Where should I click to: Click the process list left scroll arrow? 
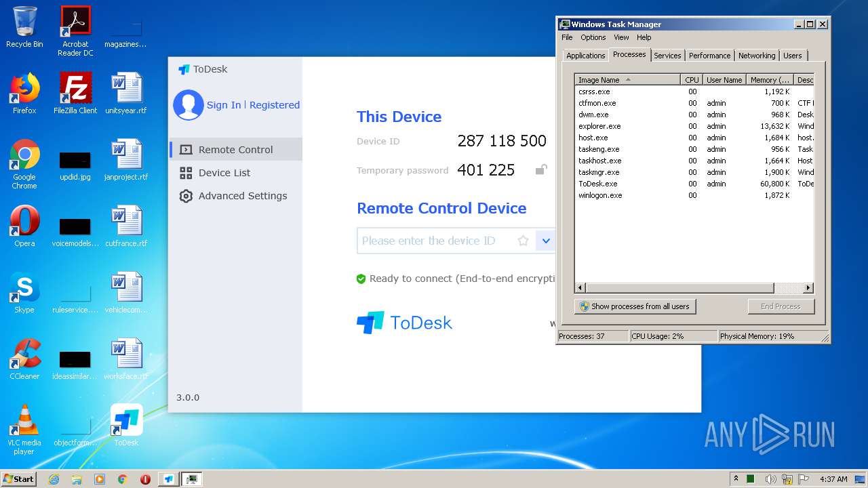point(580,288)
